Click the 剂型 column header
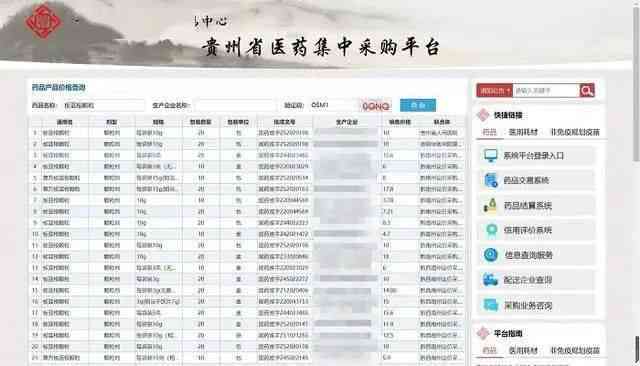The height and width of the screenshot is (366, 640). (111, 122)
